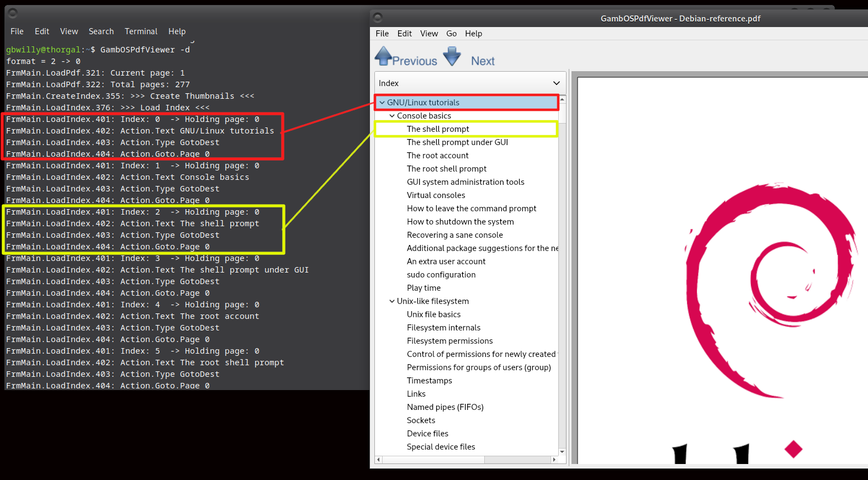Click index horizontal scrollbar right arrow
Screen dimensions: 868x480
(554, 460)
